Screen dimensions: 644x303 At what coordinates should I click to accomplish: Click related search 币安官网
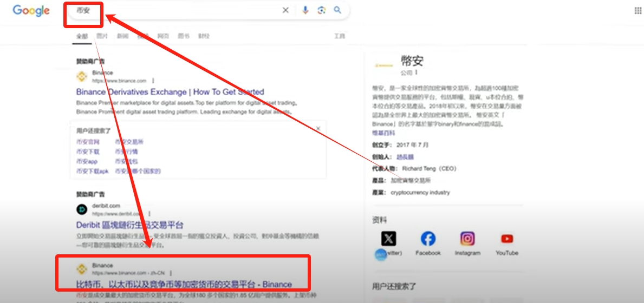(88, 142)
